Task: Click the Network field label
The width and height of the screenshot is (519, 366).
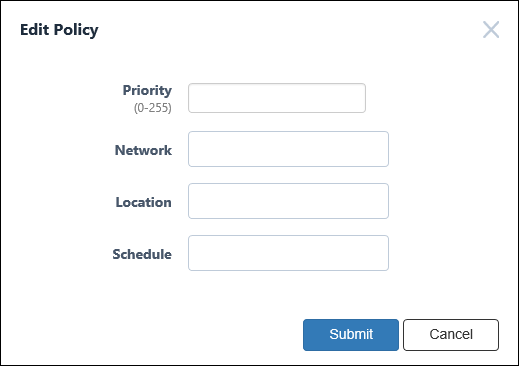Action: 143,150
